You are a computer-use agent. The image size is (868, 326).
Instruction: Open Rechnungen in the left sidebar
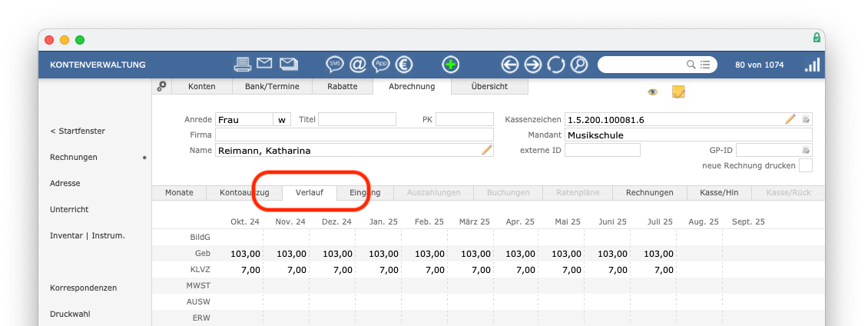(74, 158)
